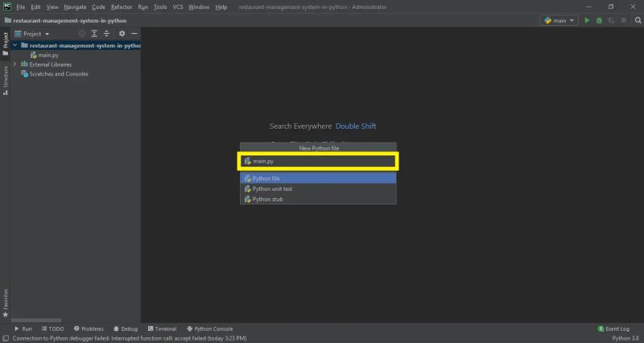
Task: Click the Double Shift shortcut hint
Action: point(356,126)
